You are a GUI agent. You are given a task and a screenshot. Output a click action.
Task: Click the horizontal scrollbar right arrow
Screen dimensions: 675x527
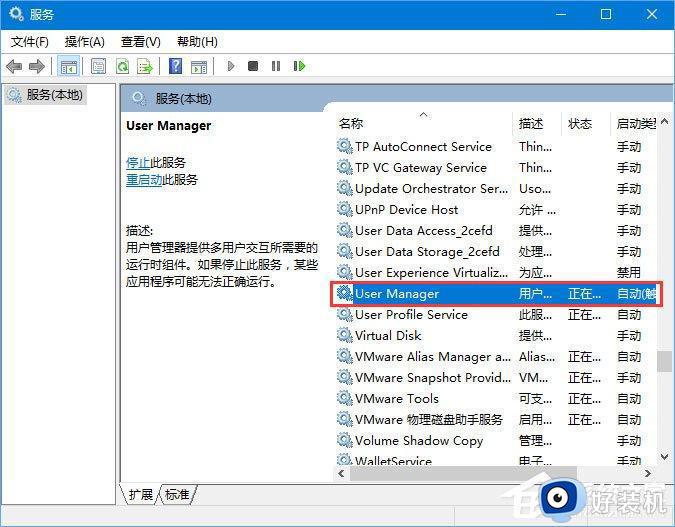[x=648, y=474]
